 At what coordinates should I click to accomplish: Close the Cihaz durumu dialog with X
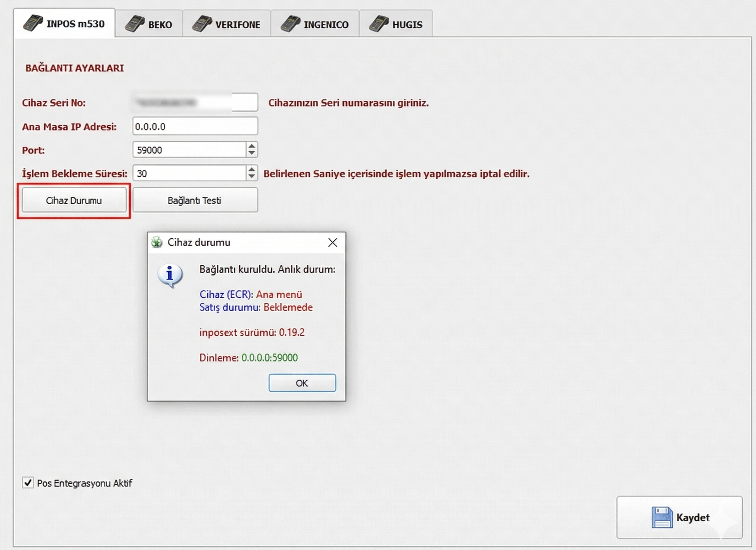click(332, 242)
